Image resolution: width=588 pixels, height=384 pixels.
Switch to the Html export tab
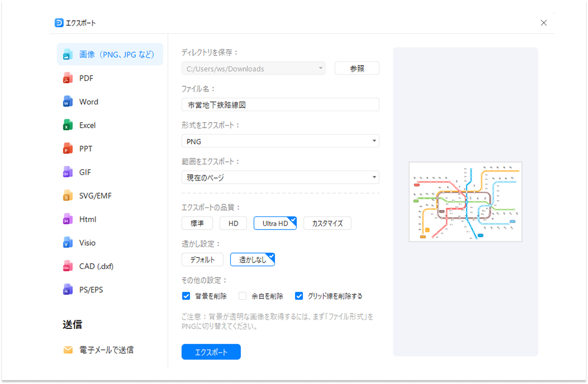pos(88,219)
